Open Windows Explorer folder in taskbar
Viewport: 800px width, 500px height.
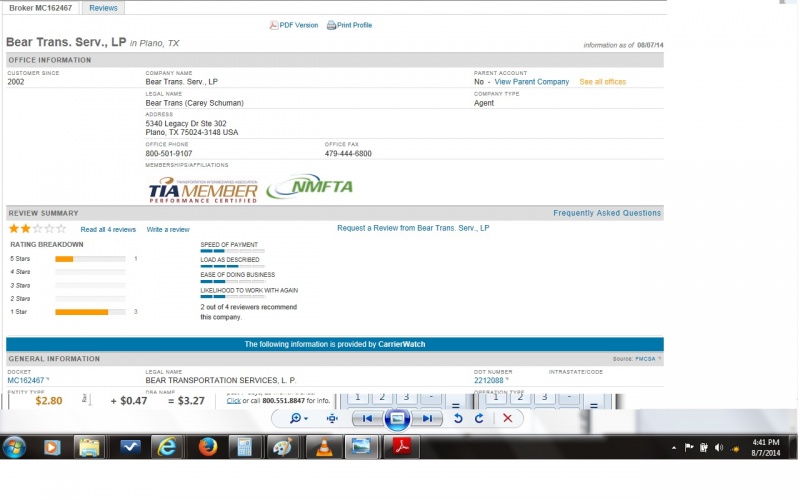point(89,447)
